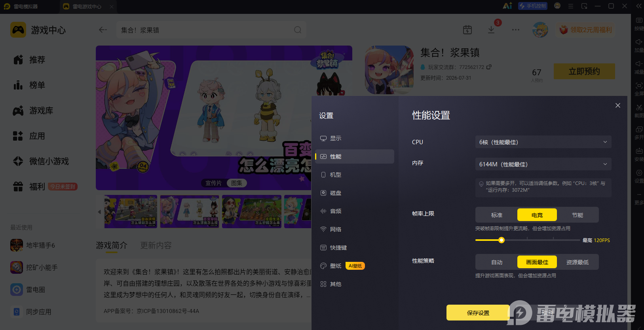Set frame rate limit to 电竞
This screenshot has height=330, width=644.
pyautogui.click(x=537, y=215)
